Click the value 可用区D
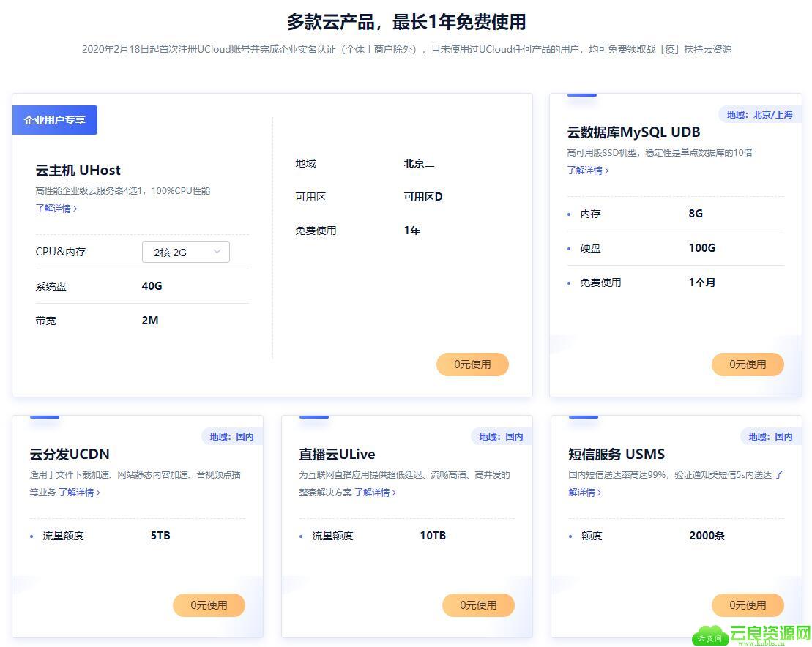The height and width of the screenshot is (647, 812). (423, 197)
